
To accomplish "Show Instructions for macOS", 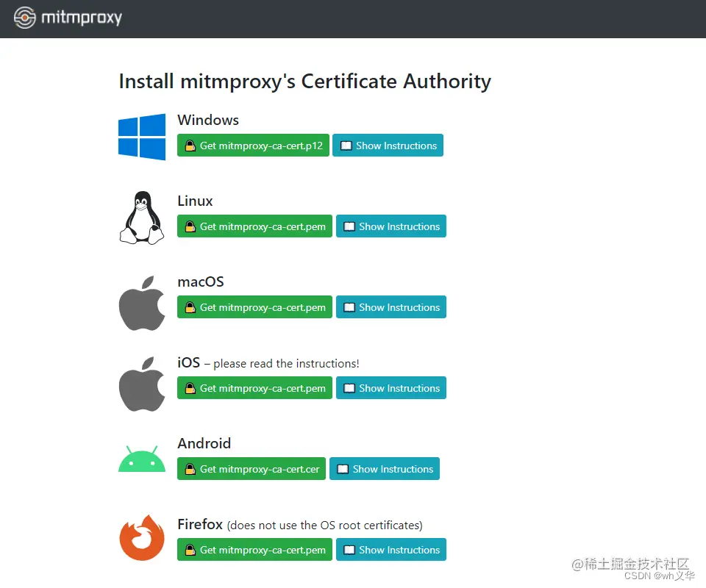I will tap(391, 306).
